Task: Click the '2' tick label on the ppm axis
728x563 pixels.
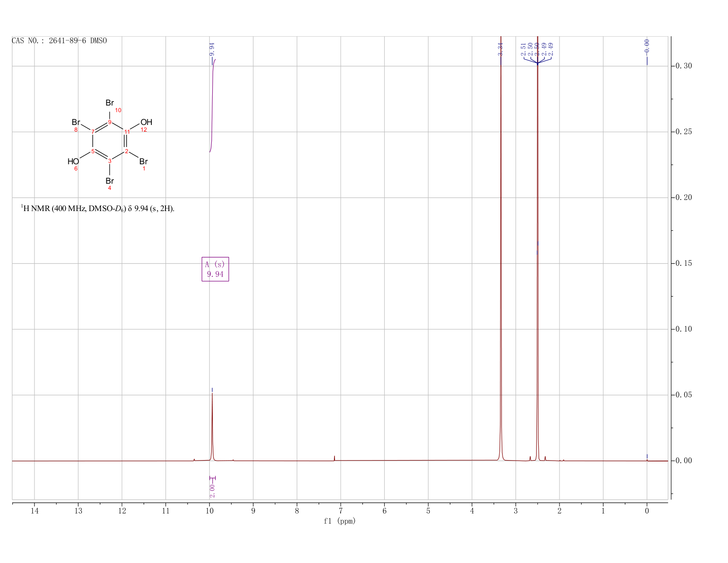Action: point(559,511)
